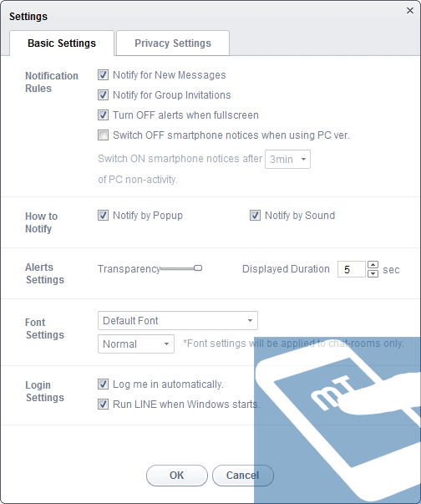Image resolution: width=421 pixels, height=504 pixels.
Task: Open the 3min non-activity dropdown
Action: (x=287, y=159)
